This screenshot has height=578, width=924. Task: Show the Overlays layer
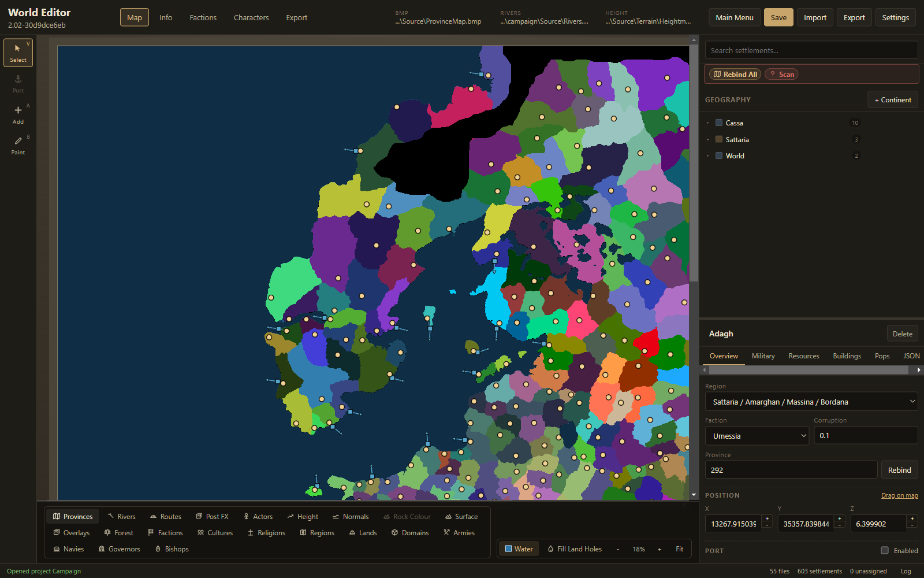click(72, 532)
